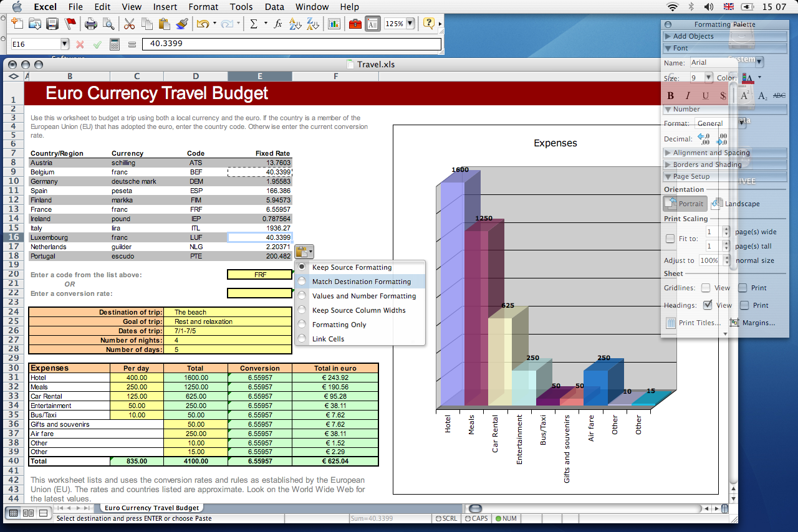Click the Margins... button
798x532 pixels.
pyautogui.click(x=752, y=323)
